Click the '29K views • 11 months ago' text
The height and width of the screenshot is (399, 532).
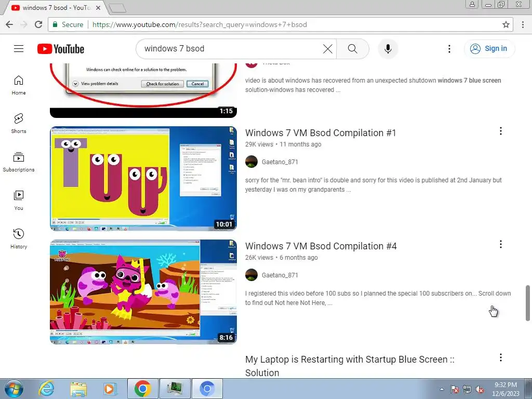pyautogui.click(x=283, y=144)
